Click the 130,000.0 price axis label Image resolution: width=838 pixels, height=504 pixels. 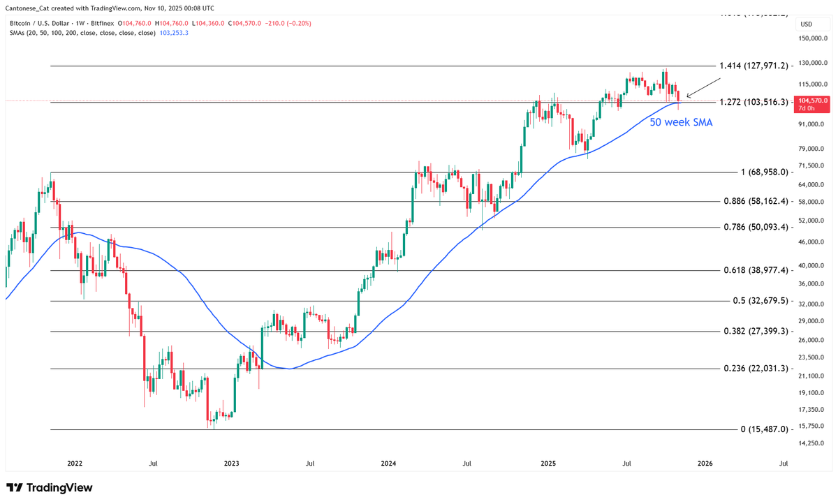[x=812, y=64]
